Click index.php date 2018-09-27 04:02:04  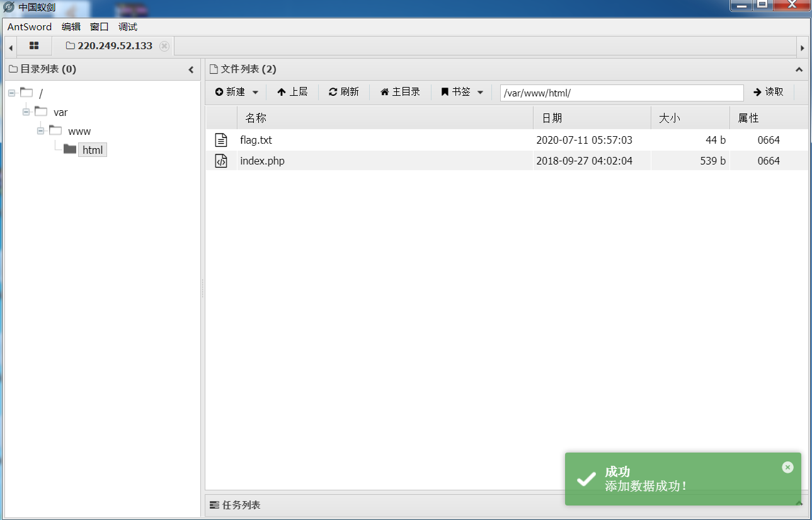tap(584, 161)
